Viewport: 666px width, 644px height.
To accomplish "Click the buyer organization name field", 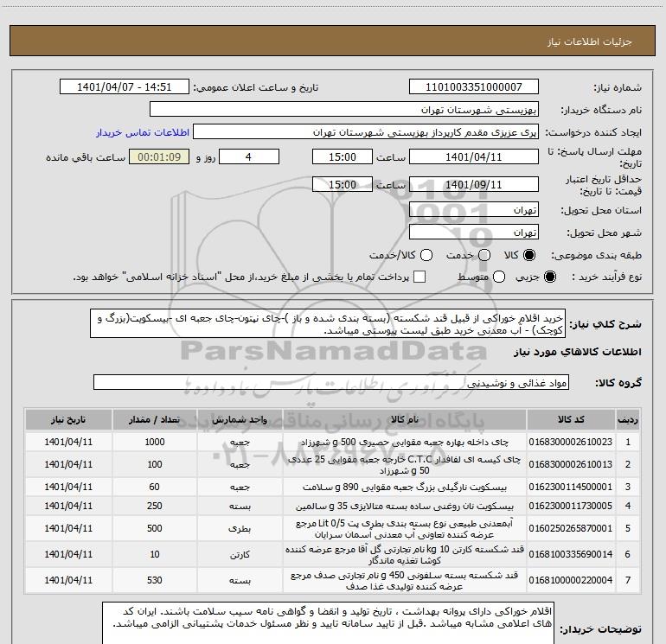I will (344, 110).
